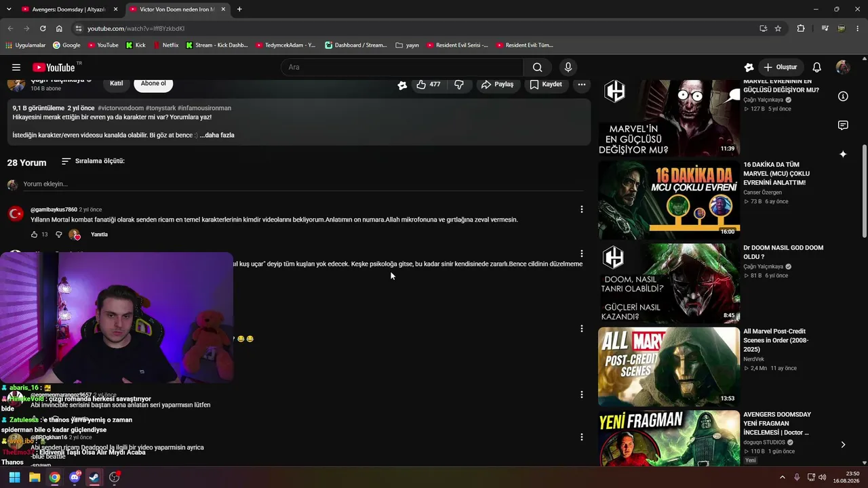The height and width of the screenshot is (488, 868).
Task: Open the yayın bookmarks folder
Action: 407,45
